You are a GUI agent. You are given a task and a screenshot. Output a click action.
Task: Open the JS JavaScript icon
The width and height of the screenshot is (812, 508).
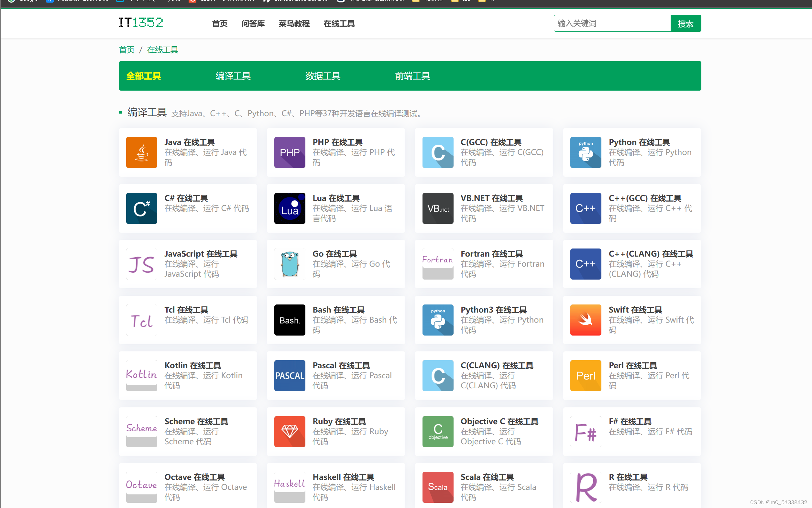point(141,264)
